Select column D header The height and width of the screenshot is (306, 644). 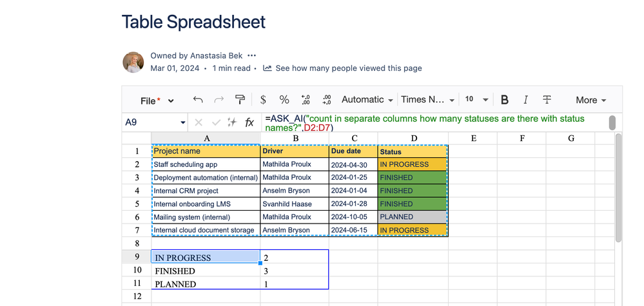pos(413,139)
